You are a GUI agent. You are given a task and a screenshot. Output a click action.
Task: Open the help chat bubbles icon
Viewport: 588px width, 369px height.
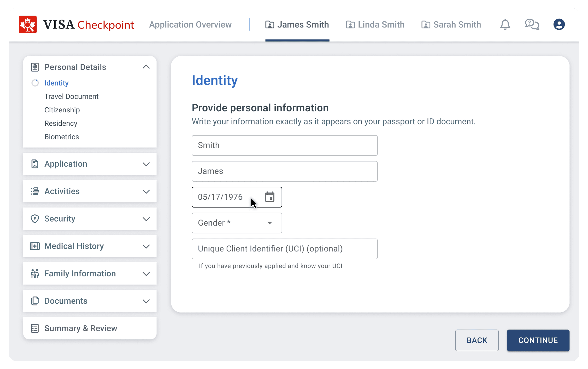coord(532,24)
